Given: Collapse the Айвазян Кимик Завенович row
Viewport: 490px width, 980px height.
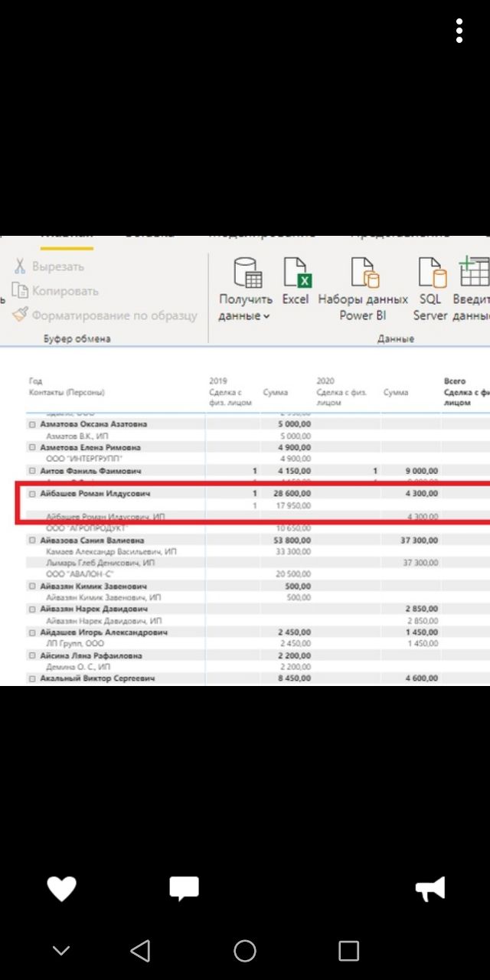Looking at the screenshot, I should coord(32,586).
